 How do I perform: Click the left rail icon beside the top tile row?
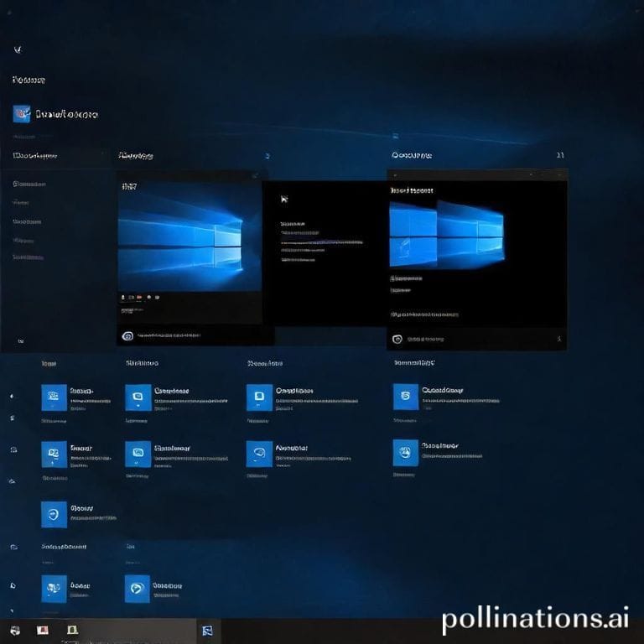click(x=12, y=397)
